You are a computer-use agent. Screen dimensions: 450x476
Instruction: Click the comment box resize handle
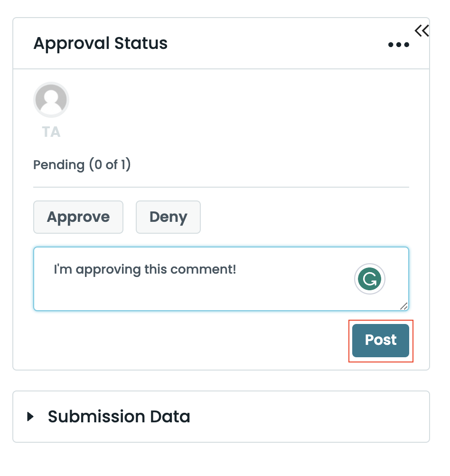tap(404, 306)
